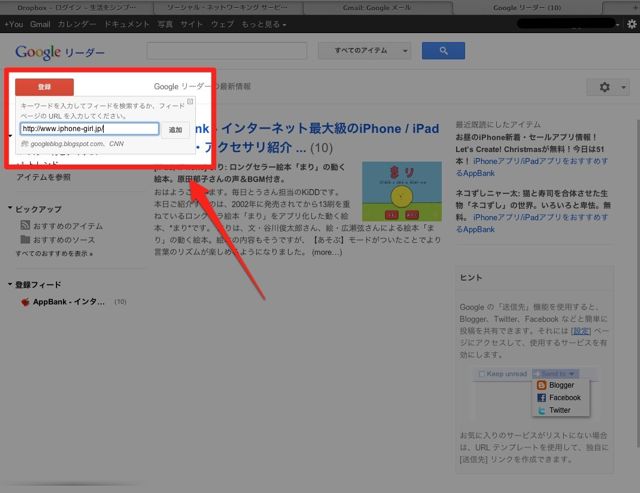Click the 追加 add button
This screenshot has height=493, width=640.
point(176,130)
